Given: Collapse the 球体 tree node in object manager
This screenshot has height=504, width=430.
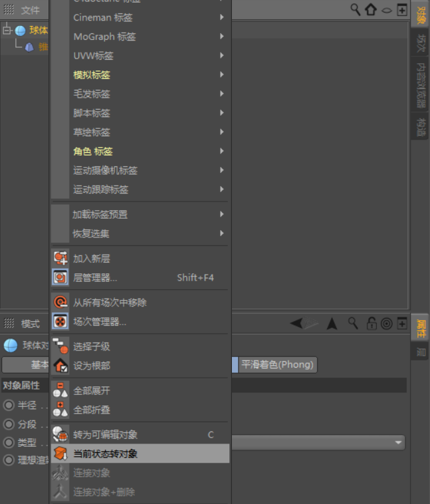Looking at the screenshot, I should pos(7,30).
